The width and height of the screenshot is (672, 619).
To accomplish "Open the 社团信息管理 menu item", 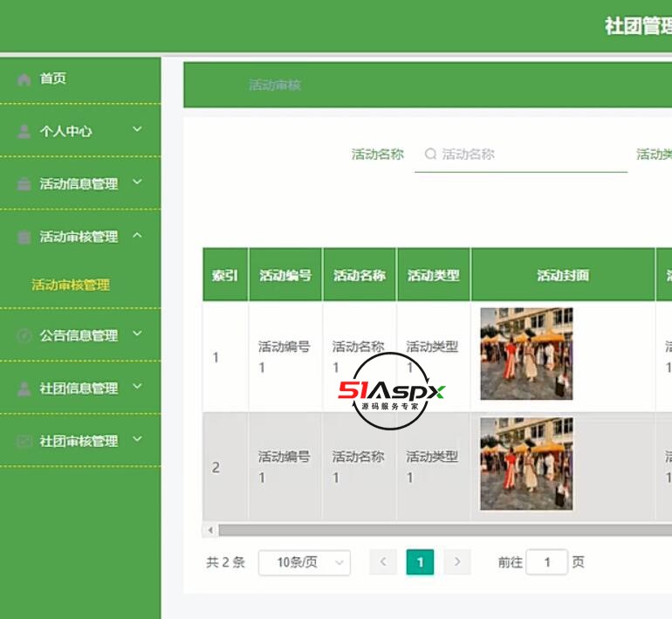I will [80, 388].
